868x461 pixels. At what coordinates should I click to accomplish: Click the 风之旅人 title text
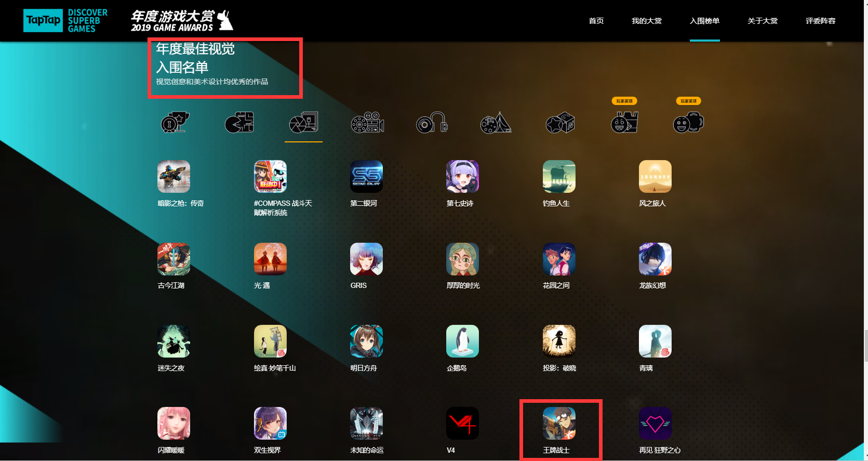[x=652, y=203]
